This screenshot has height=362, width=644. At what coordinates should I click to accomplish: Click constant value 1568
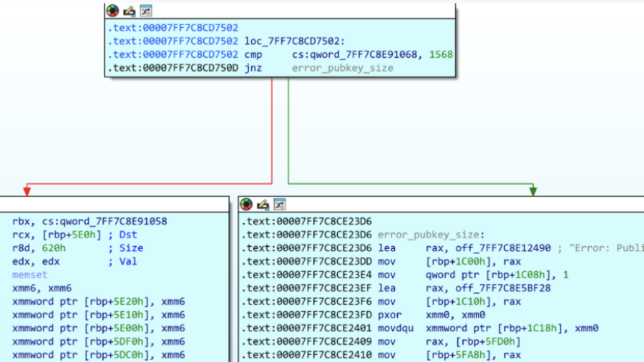(x=441, y=54)
